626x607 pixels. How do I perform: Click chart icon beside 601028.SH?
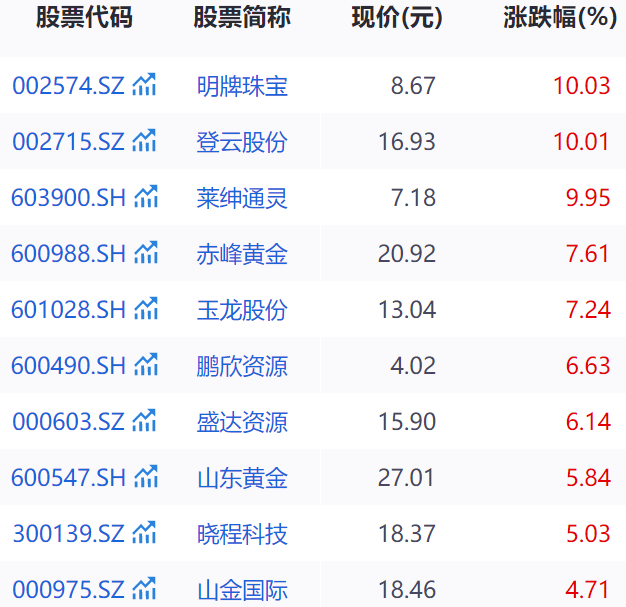(x=145, y=309)
